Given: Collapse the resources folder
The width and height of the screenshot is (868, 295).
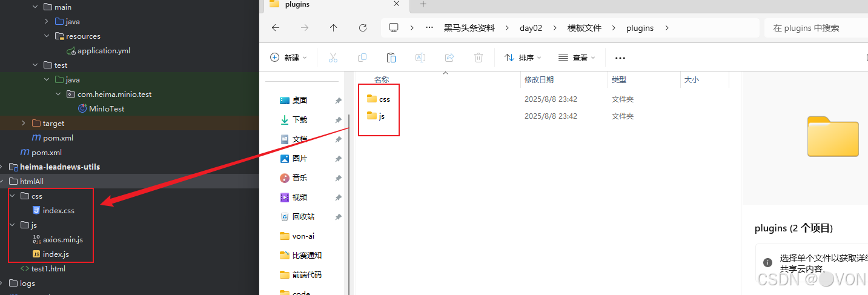Looking at the screenshot, I should click(x=47, y=36).
